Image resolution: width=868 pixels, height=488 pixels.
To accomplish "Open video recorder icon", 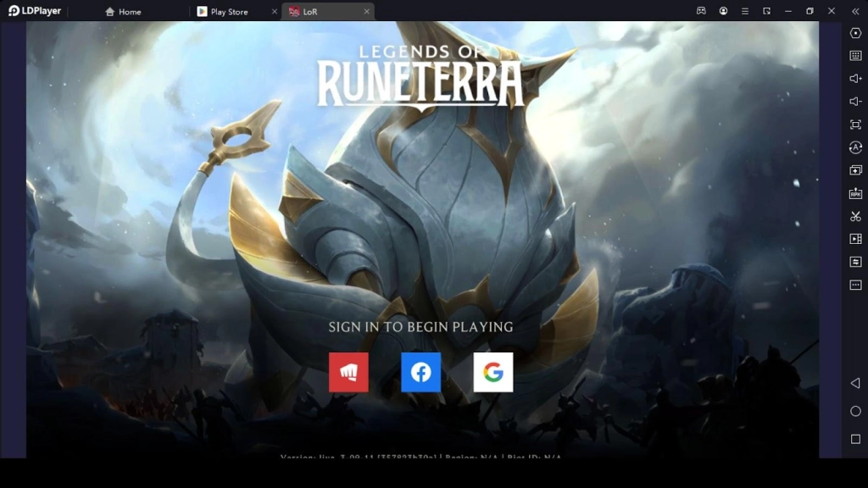I will point(855,239).
